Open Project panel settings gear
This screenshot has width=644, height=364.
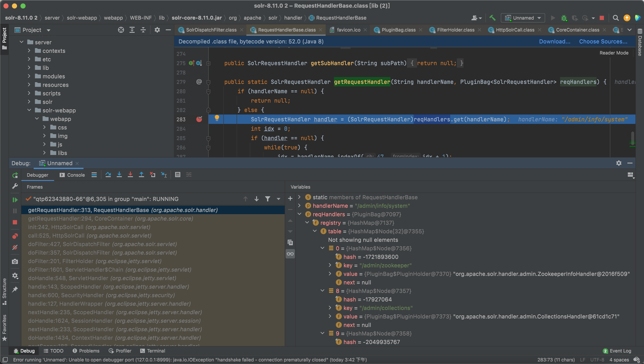tap(157, 30)
